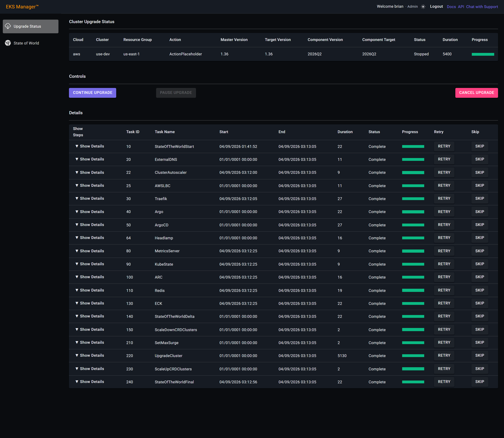Click the Logout link
This screenshot has height=438, width=504.
tap(436, 6)
